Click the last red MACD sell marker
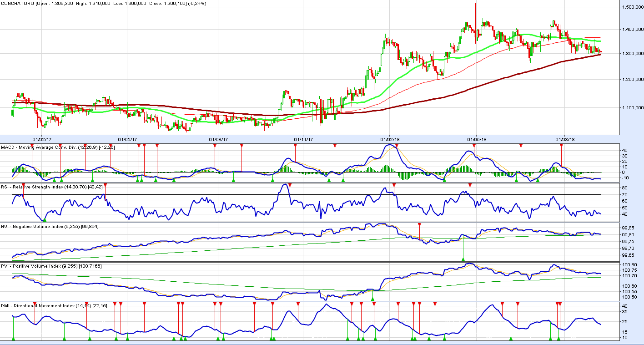The height and width of the screenshot is (345, 644). [561, 145]
